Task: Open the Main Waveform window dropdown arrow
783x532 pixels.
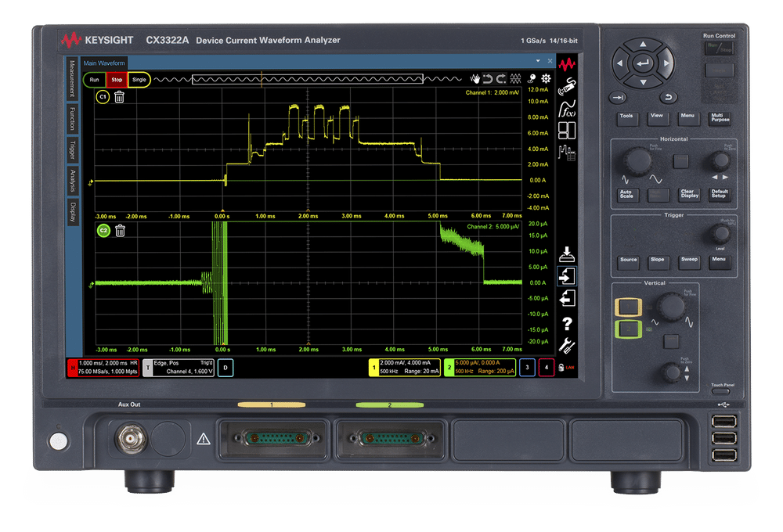Action: point(538,61)
